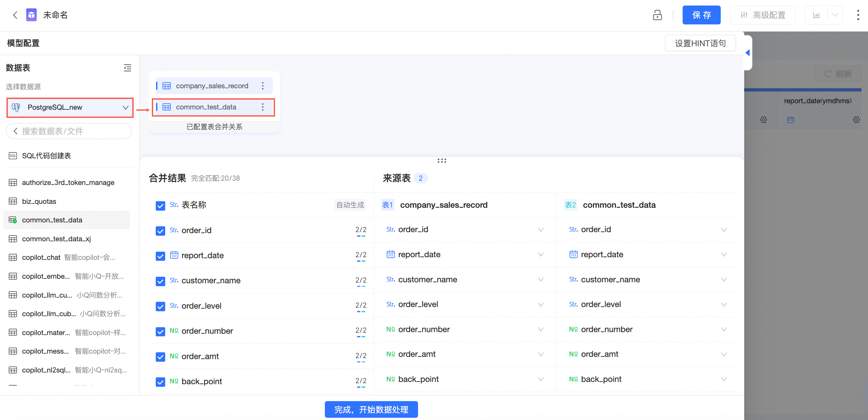Toggle the back_point field checkbox
This screenshot has width=868, height=420.
[x=160, y=382]
